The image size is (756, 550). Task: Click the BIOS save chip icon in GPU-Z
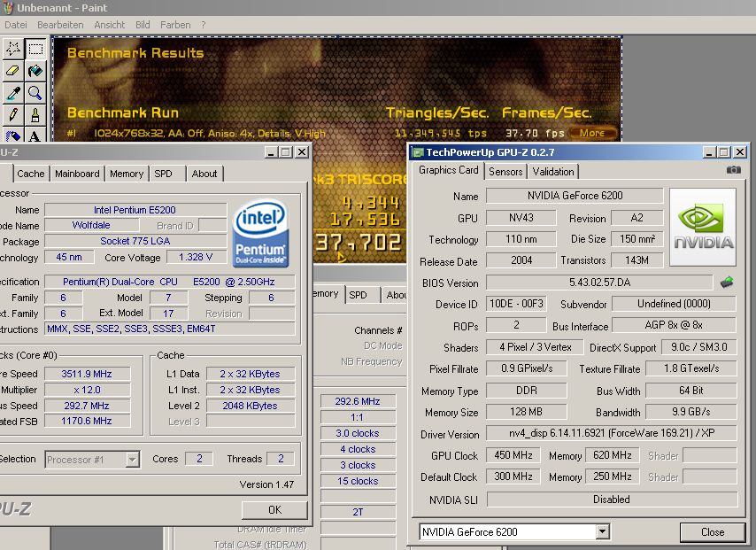tap(727, 283)
